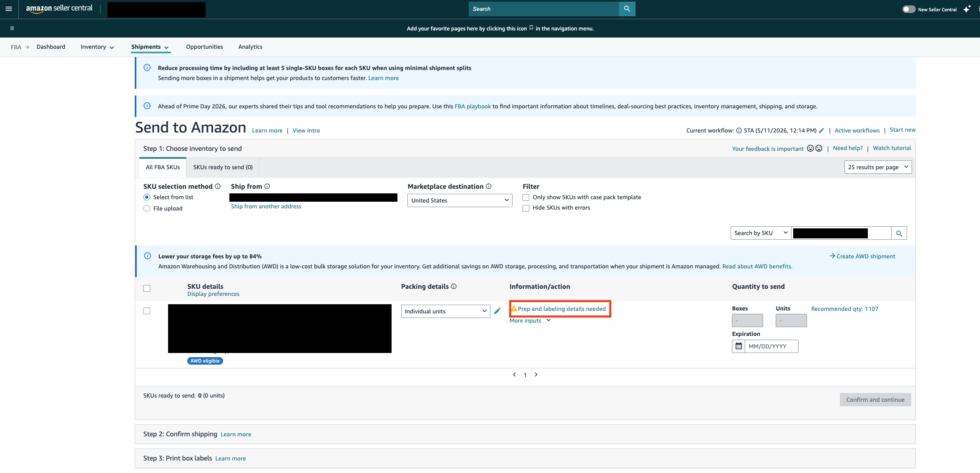Click the edit pencil beside Individual units

click(x=498, y=311)
